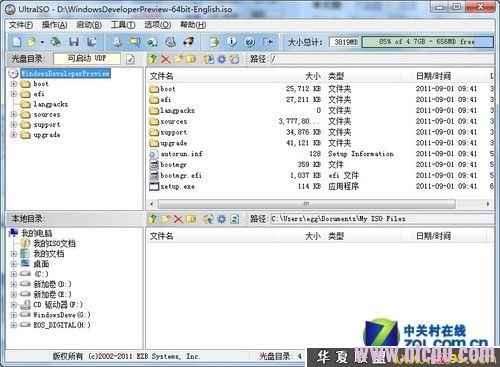Open dropdown arrow next to Open icon

tap(42, 42)
